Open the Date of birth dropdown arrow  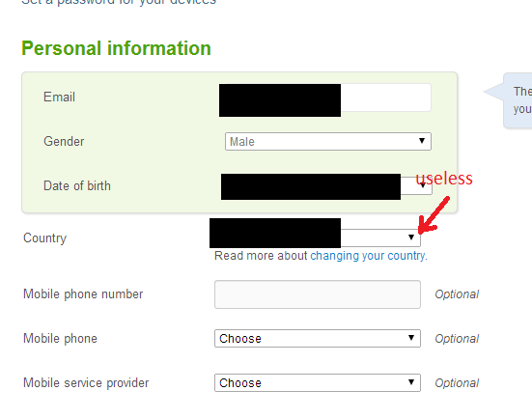click(422, 185)
